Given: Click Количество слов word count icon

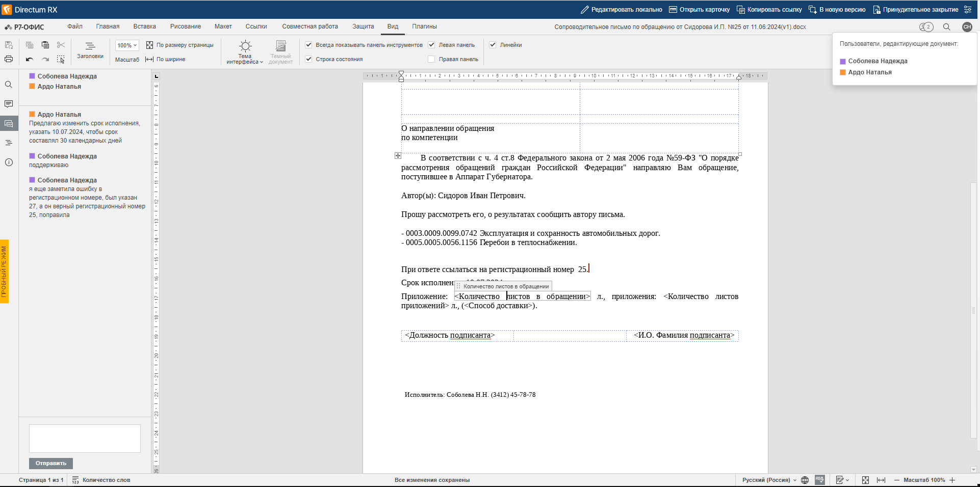Looking at the screenshot, I should (75, 480).
